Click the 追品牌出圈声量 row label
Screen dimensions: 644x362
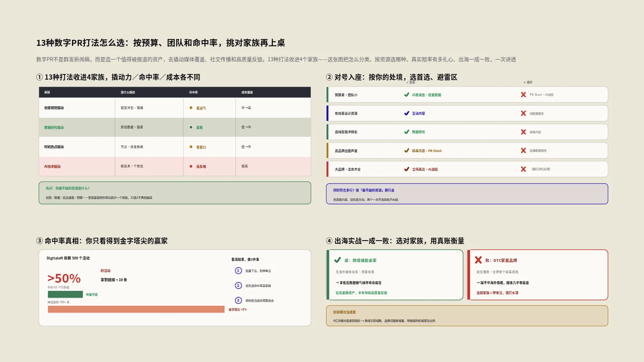(x=346, y=151)
